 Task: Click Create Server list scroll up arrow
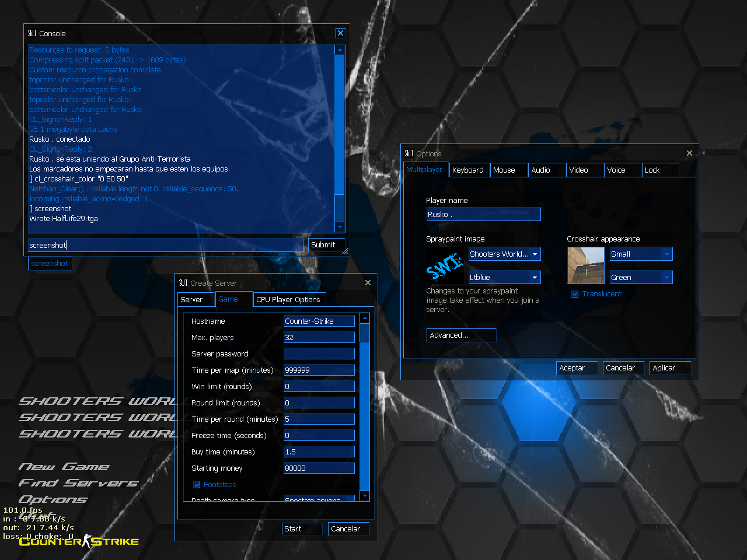click(x=365, y=318)
